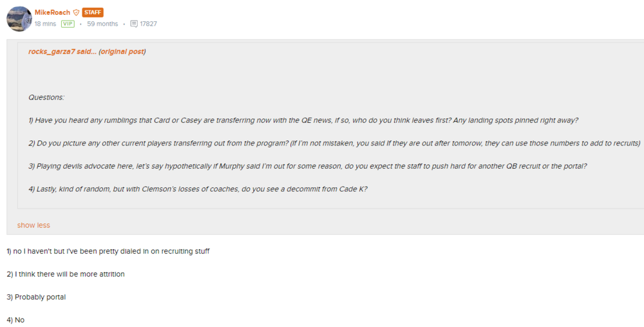Click the final '4) No' reply line
The image size is (644, 327).
[15, 320]
